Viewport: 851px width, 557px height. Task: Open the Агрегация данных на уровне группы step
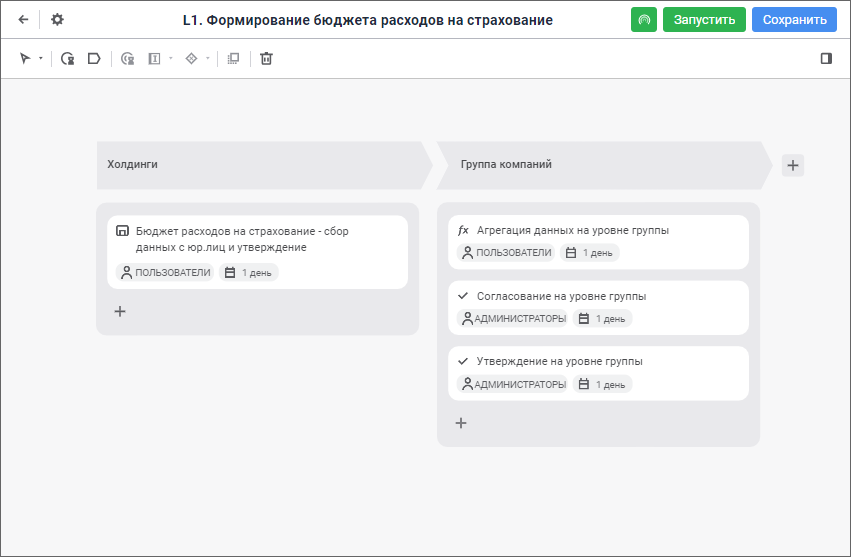(598, 242)
